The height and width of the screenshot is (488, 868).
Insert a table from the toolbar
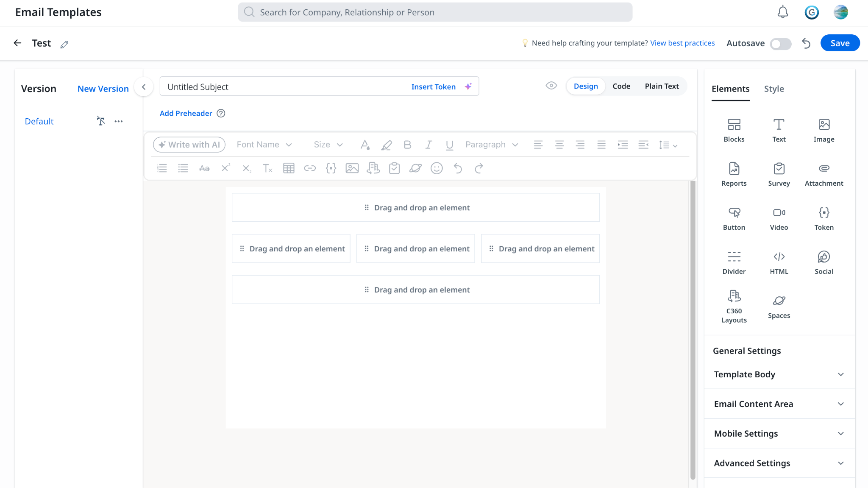[x=289, y=168]
